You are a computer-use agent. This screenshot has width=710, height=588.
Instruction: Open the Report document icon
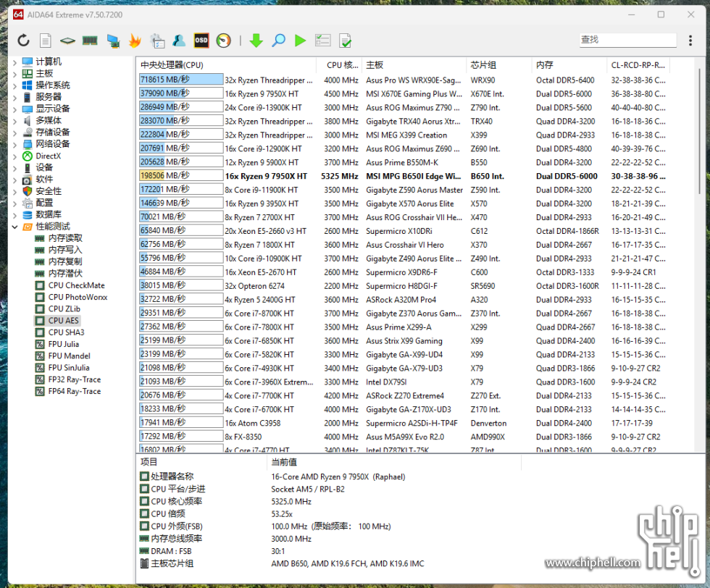[x=45, y=41]
